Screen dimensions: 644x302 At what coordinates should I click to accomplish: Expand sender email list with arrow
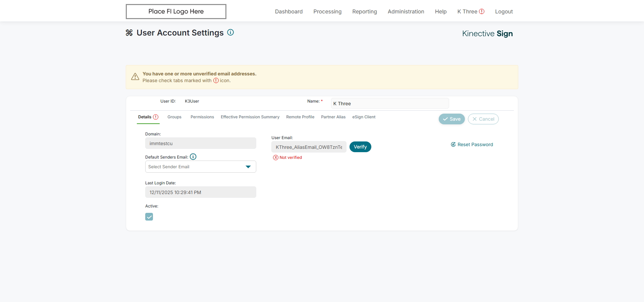(248, 167)
